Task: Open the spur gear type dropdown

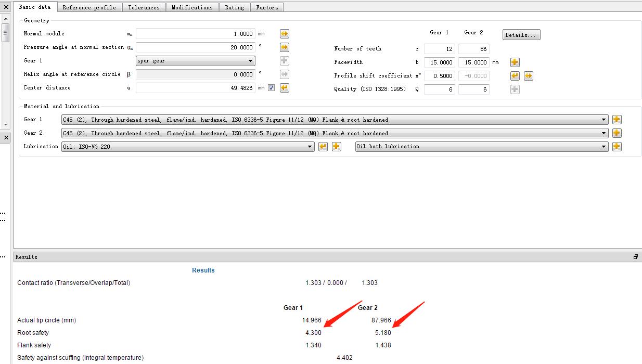Action: 196,61
